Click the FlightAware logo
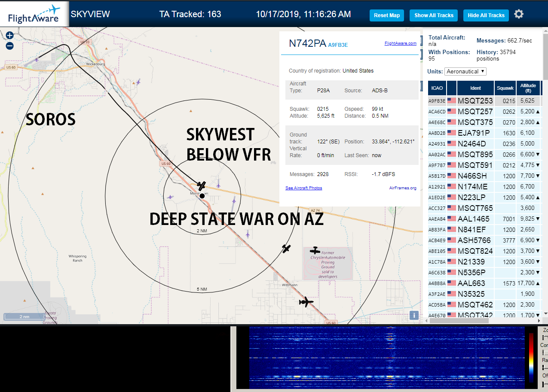 (34, 14)
